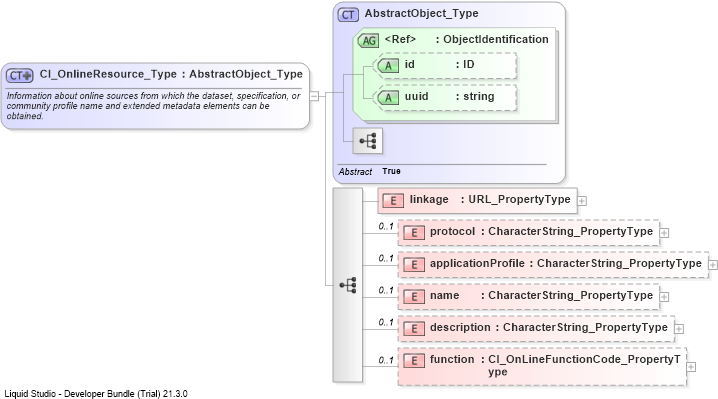Image resolution: width=718 pixels, height=399 pixels.
Task: Click the AbstractObject_Type title
Action: pyautogui.click(x=421, y=14)
